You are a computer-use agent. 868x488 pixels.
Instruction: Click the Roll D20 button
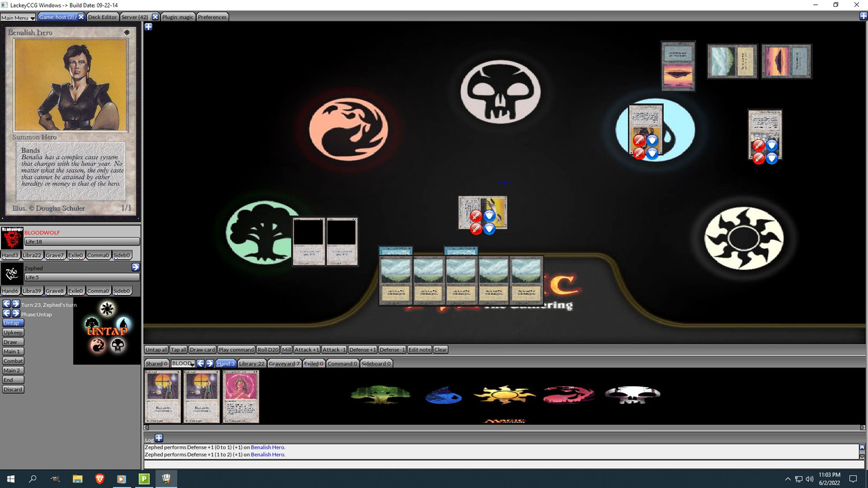coord(268,350)
